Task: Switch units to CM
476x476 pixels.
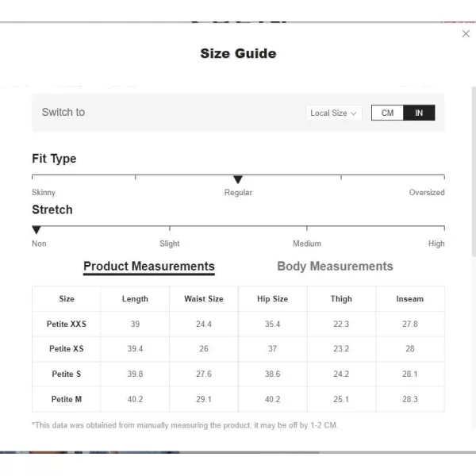Action: [387, 113]
